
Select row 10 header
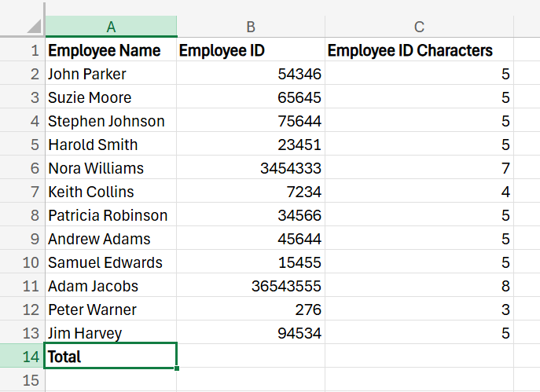click(x=22, y=262)
